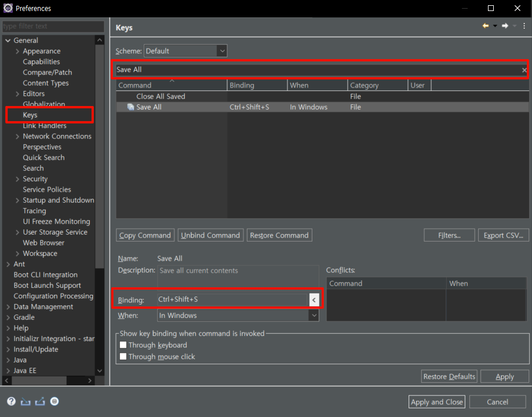Screen dimensions: 532x417
Task: Sort by the Binding column header
Action: point(257,85)
